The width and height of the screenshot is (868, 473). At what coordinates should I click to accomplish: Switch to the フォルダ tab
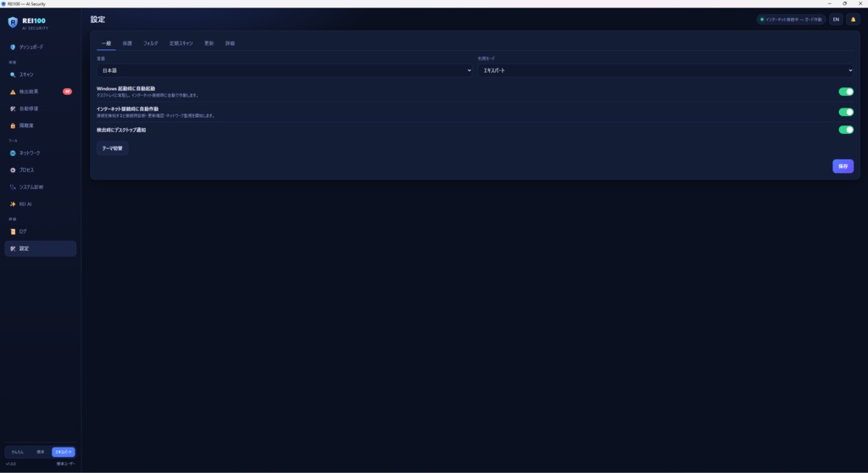click(x=151, y=43)
